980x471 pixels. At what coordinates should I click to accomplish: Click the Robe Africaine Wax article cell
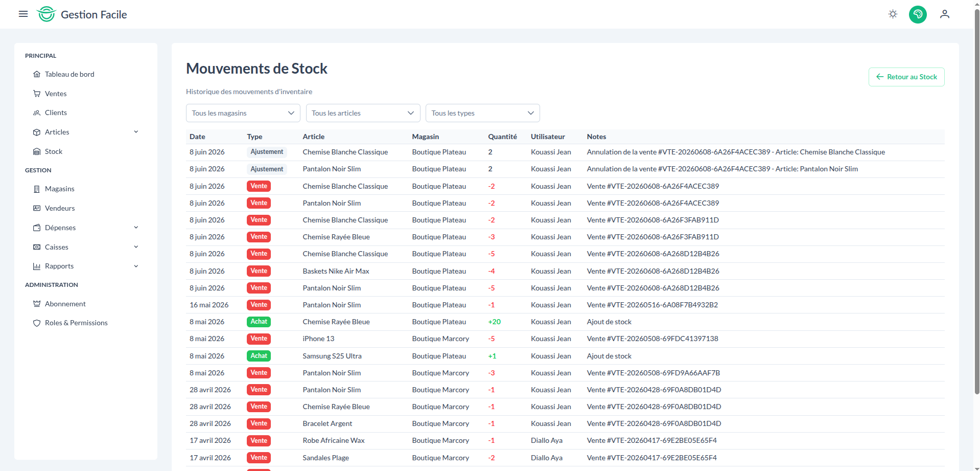point(334,440)
